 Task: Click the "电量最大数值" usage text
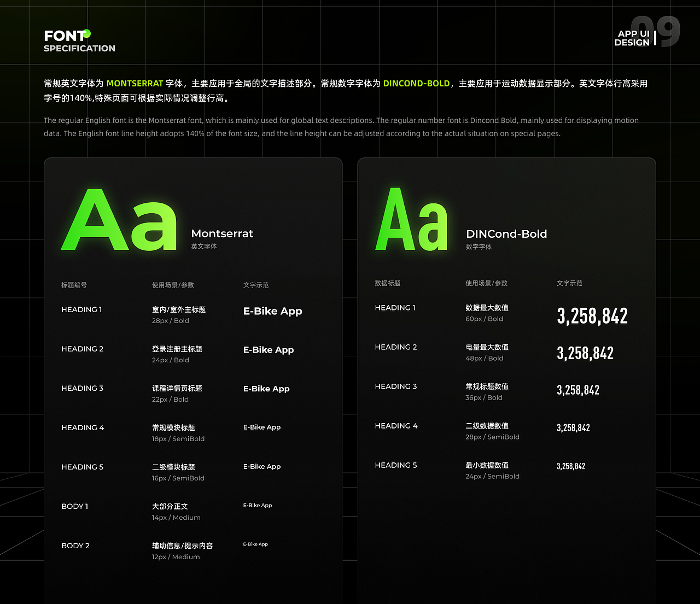[x=487, y=347]
